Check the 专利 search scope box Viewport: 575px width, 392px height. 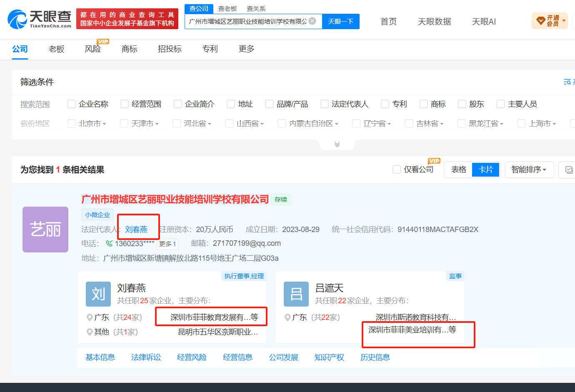tap(385, 104)
